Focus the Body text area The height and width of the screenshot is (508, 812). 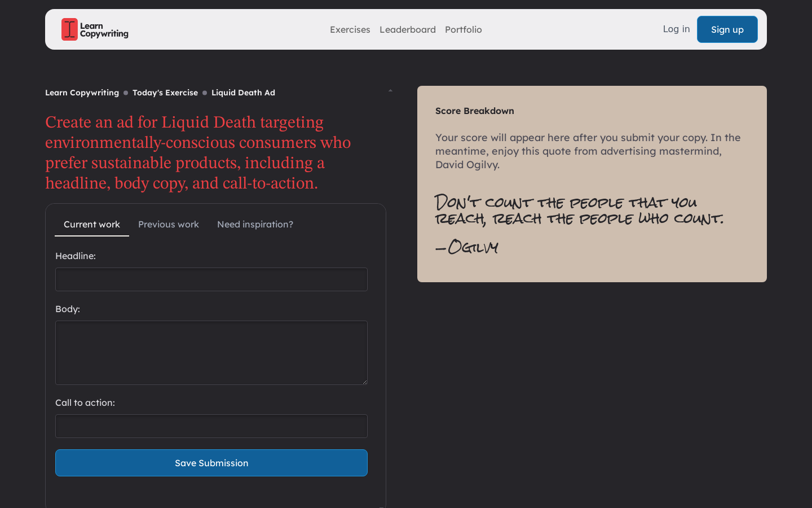[x=211, y=353]
